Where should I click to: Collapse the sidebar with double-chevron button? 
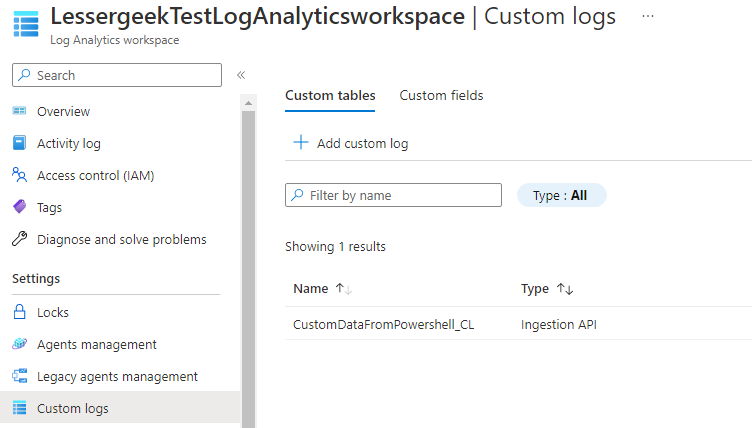[241, 75]
